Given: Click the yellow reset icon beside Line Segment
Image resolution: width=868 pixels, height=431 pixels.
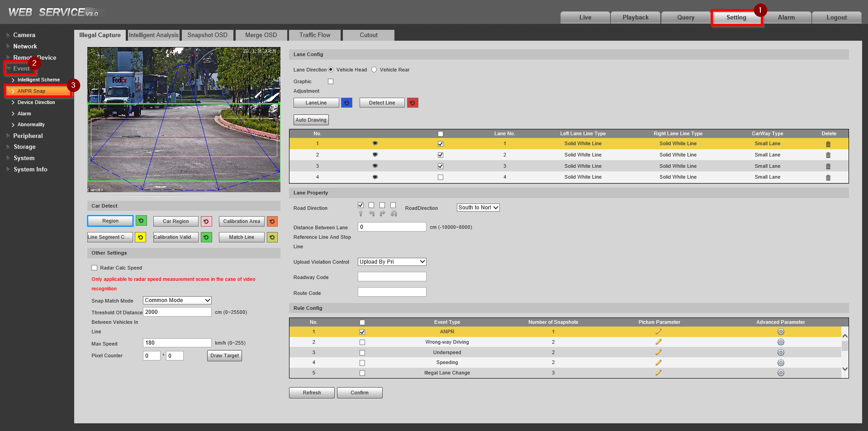Looking at the screenshot, I should click(140, 237).
